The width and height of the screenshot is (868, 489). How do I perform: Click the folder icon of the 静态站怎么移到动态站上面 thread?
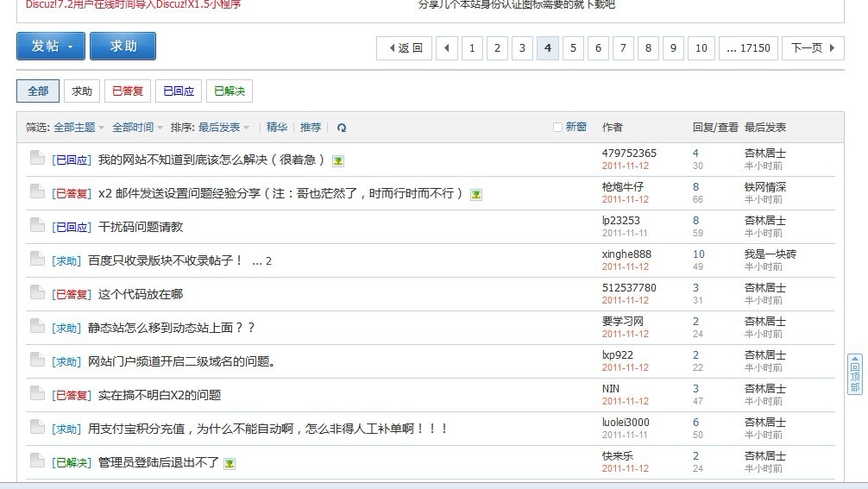click(x=37, y=326)
